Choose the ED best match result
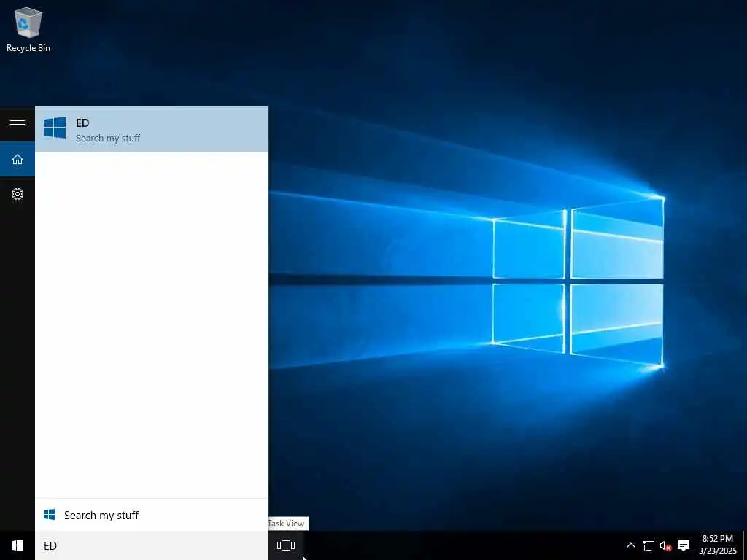 pos(152,130)
